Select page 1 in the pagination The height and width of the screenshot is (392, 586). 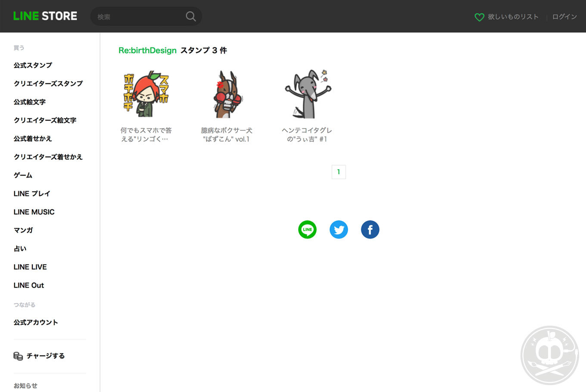339,172
